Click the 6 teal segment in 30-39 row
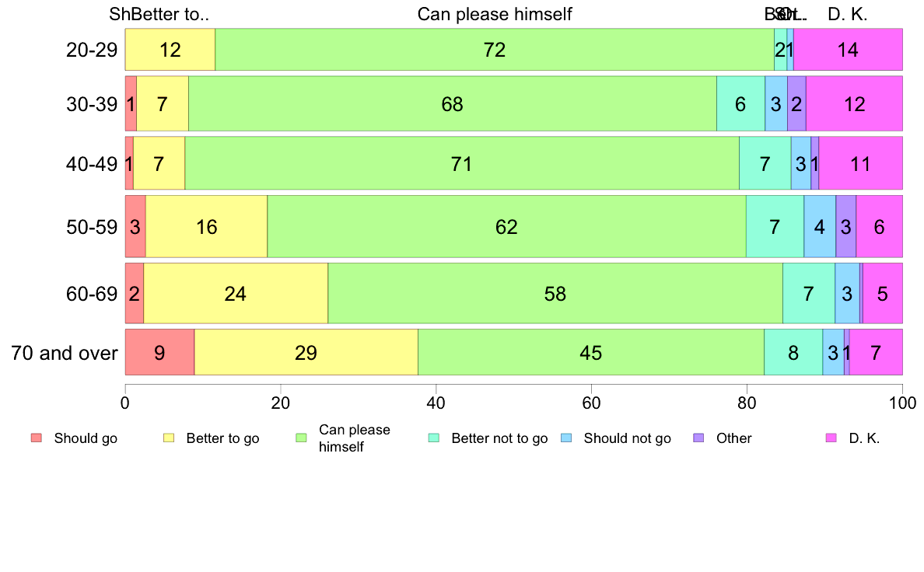Viewport: 924px width, 572px height. [740, 104]
